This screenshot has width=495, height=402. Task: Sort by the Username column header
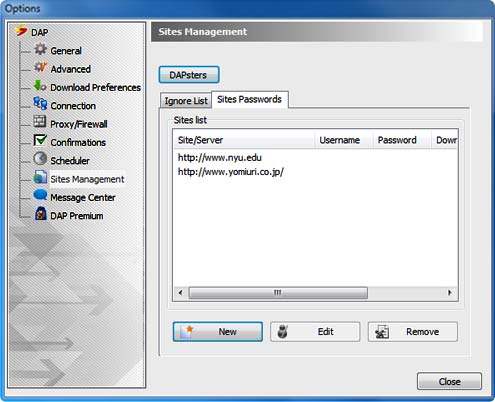click(344, 140)
